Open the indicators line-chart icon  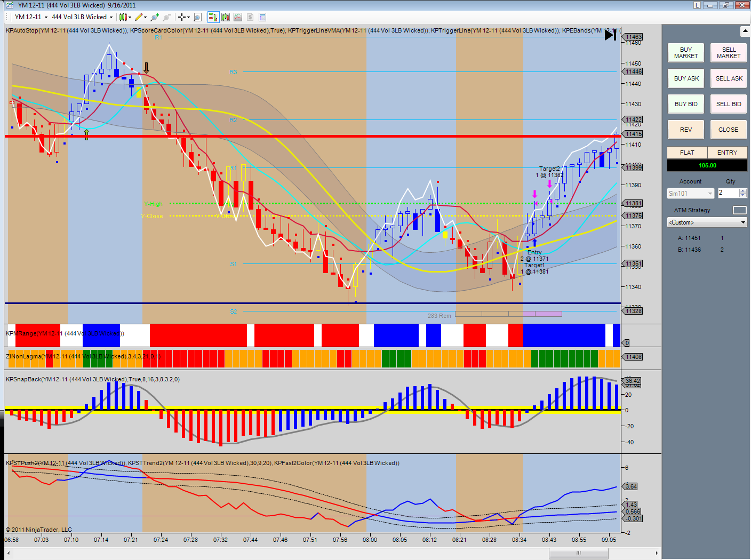pyautogui.click(x=238, y=17)
